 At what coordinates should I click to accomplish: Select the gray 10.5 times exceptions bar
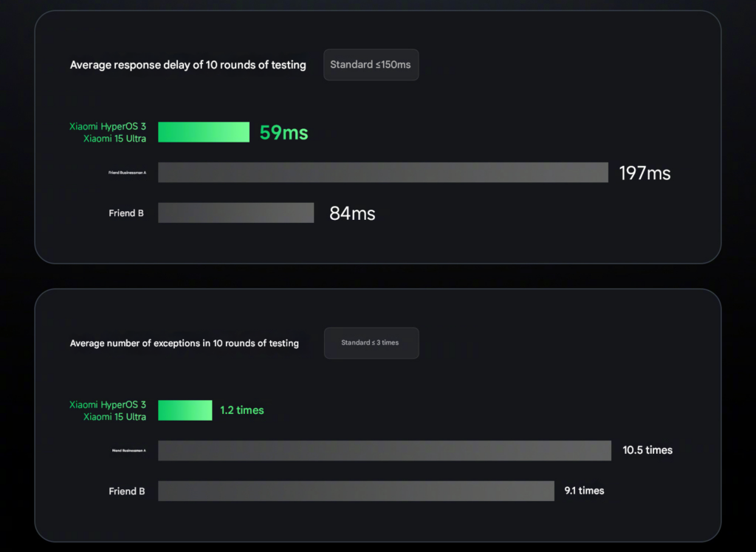(x=384, y=450)
